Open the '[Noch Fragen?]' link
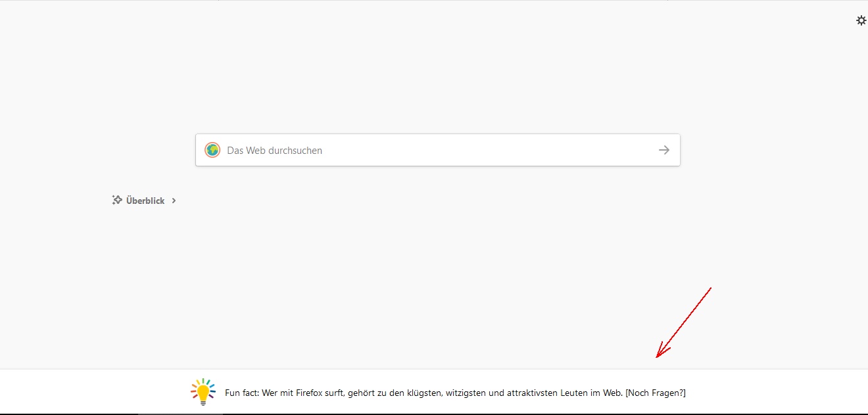 [x=656, y=393]
